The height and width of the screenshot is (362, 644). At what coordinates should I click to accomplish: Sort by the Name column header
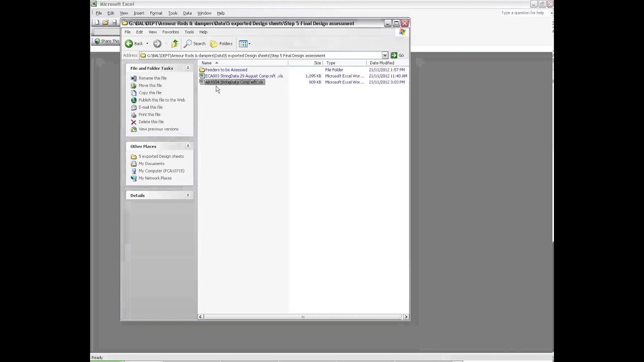243,63
